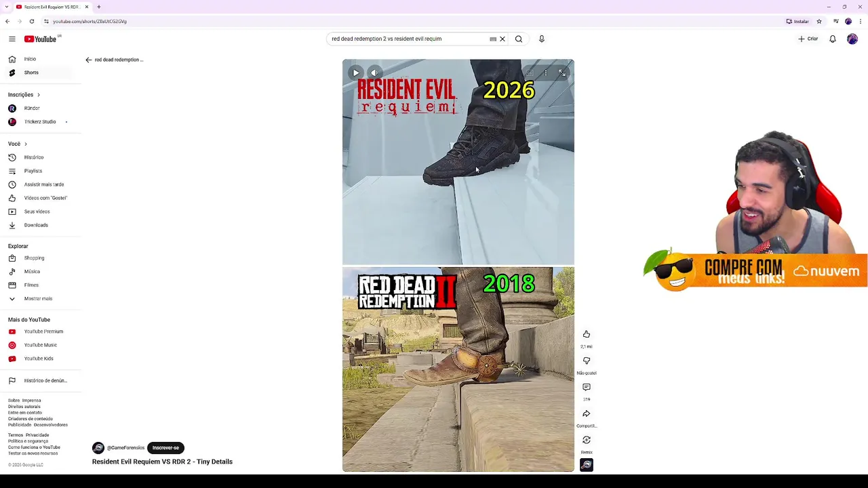Click the Termos footer link
Image resolution: width=868 pixels, height=488 pixels.
(x=16, y=435)
